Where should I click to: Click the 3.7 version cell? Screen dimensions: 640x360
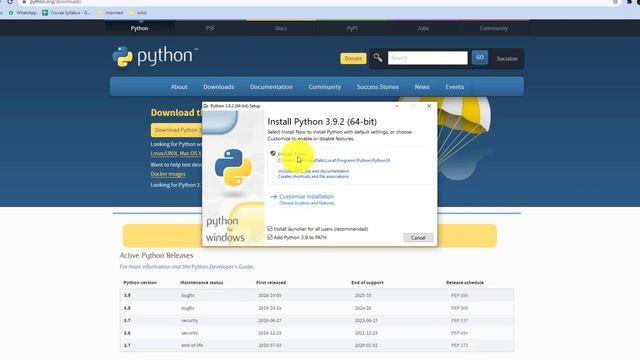click(127, 320)
